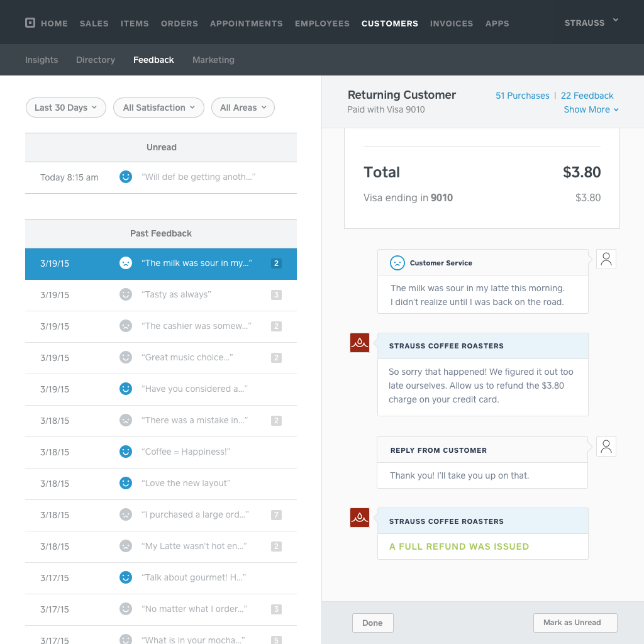
Task: Click blue smiley on 'Talk about gourmet!' row
Action: click(126, 577)
